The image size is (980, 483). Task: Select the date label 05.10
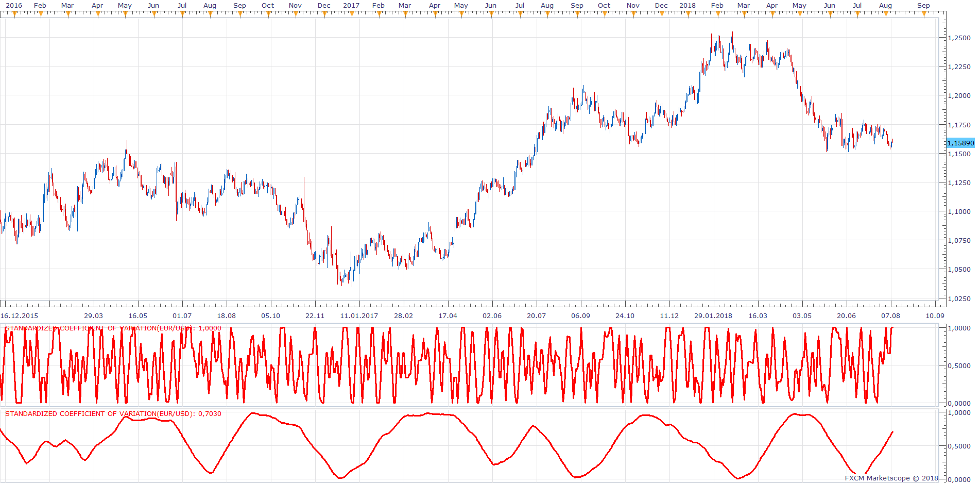271,315
